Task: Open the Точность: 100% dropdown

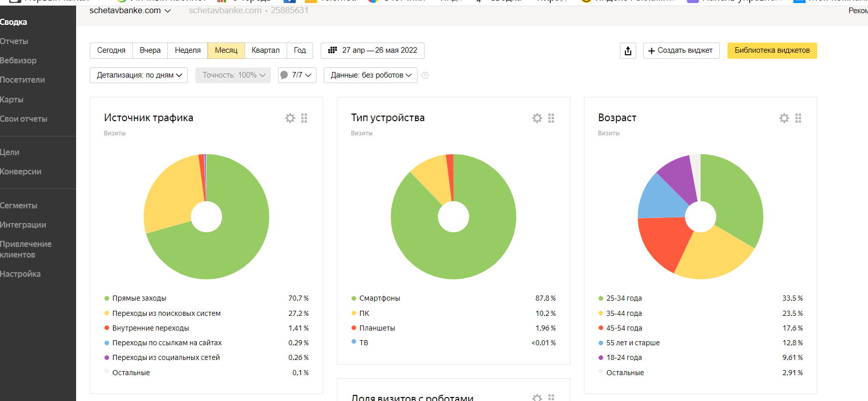Action: click(x=233, y=75)
